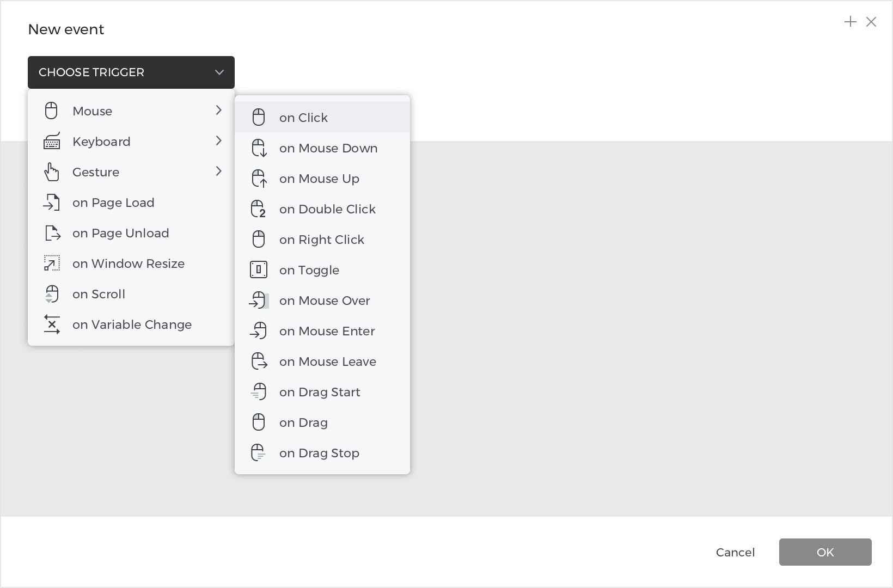Click the on Toggle icon
The height and width of the screenshot is (588, 893).
tap(259, 270)
